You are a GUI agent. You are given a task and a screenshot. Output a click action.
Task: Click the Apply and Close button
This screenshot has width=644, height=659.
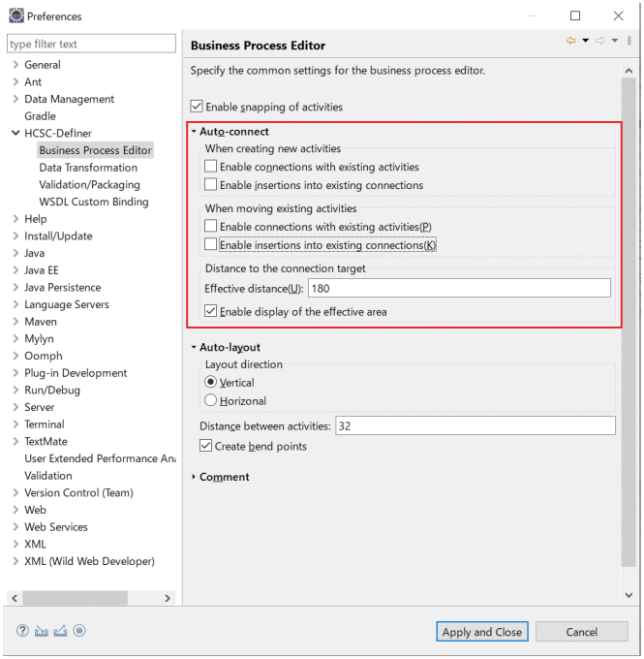[482, 632]
